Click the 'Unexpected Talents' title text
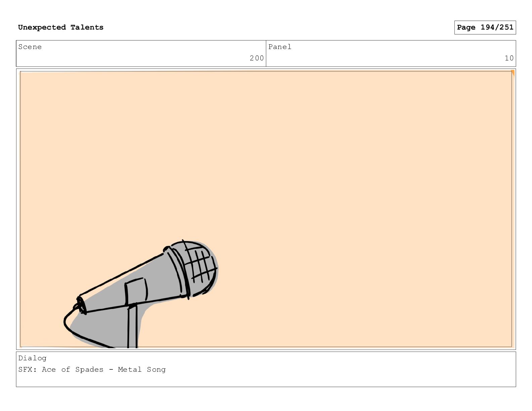 pyautogui.click(x=61, y=28)
